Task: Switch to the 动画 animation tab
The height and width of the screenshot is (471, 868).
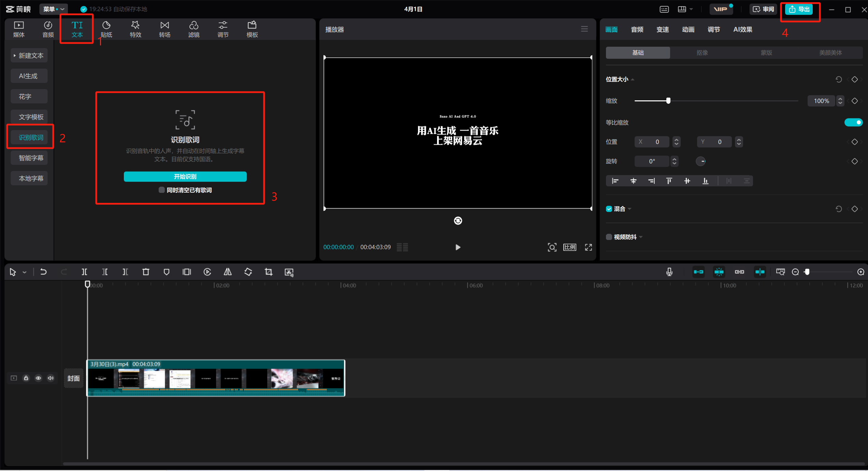Action: point(688,30)
